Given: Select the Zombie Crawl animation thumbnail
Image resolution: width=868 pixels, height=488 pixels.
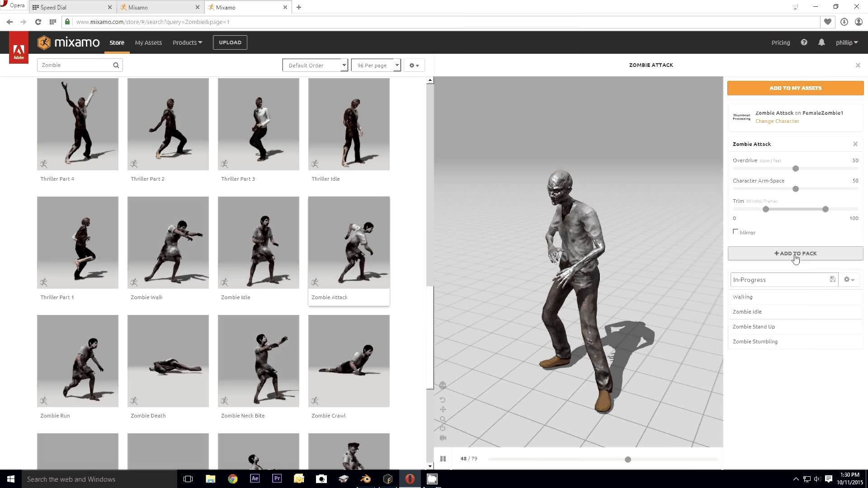Looking at the screenshot, I should tap(349, 361).
